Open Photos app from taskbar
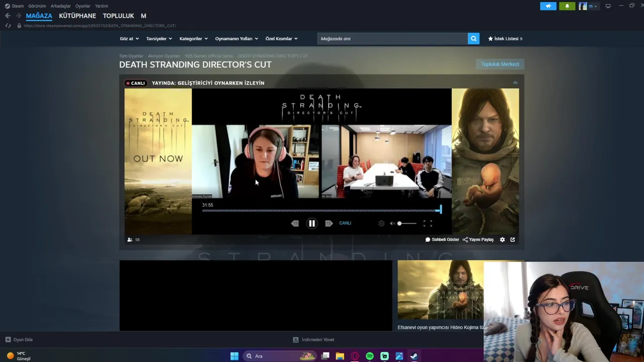 click(x=399, y=356)
